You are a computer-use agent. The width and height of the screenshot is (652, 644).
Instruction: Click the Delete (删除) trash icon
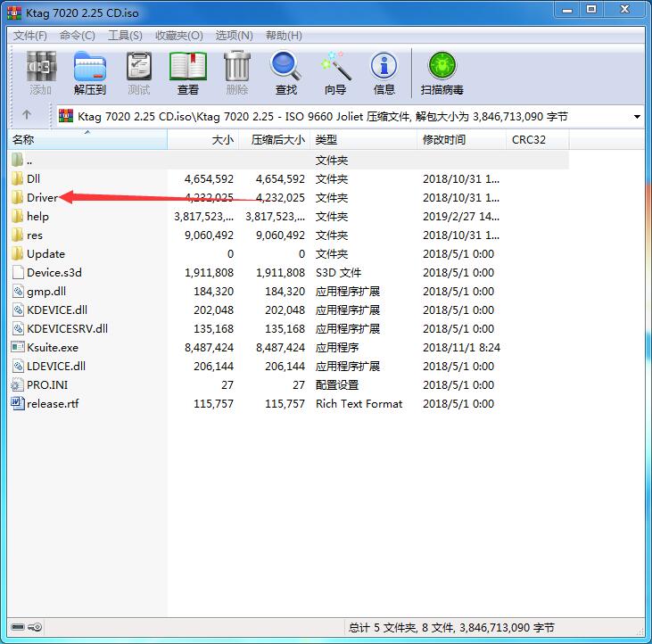point(237,66)
